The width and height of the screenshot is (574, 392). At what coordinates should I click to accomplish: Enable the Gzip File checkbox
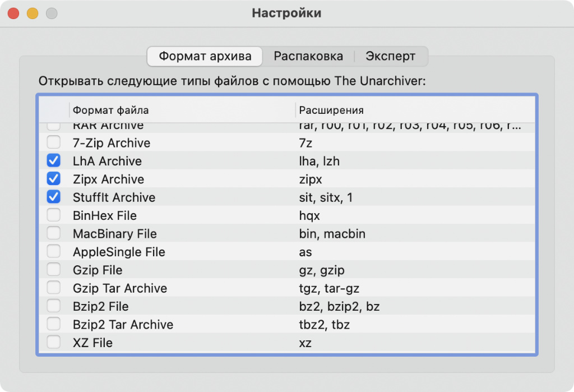[54, 270]
